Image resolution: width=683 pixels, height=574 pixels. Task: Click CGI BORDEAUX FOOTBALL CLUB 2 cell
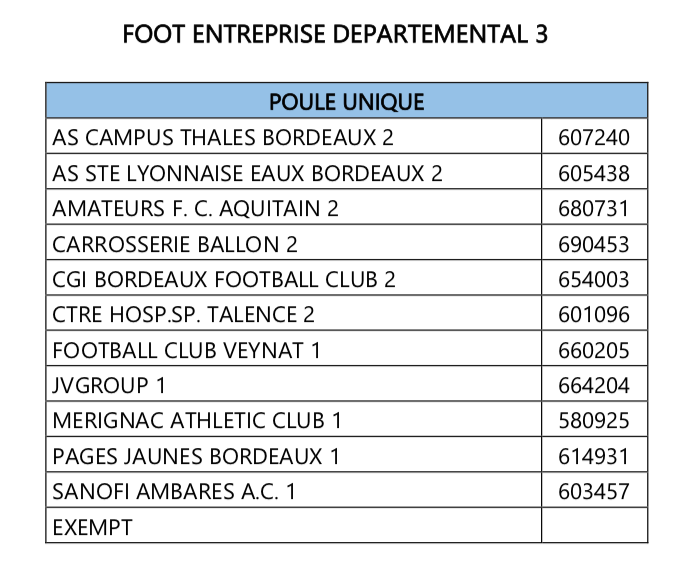(294, 278)
